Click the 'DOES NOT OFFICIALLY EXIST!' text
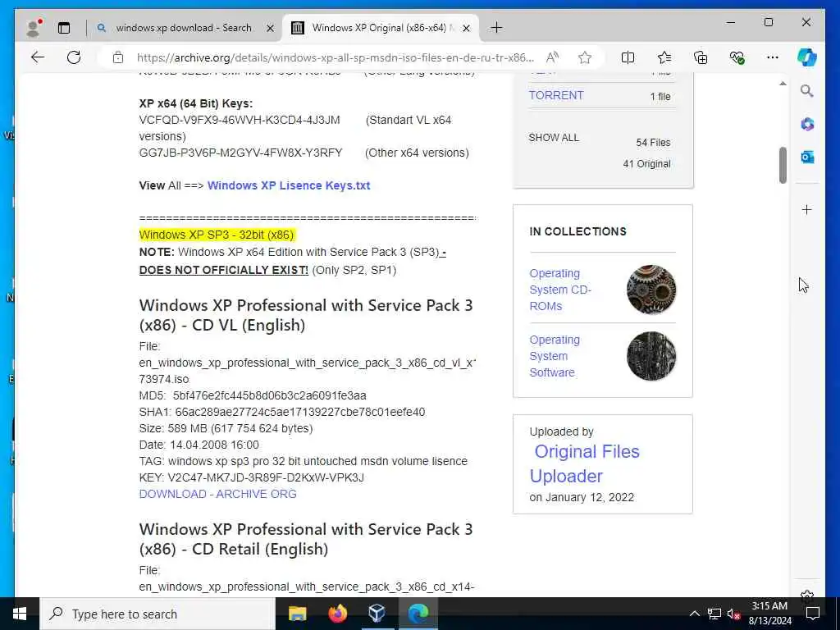 tap(223, 270)
